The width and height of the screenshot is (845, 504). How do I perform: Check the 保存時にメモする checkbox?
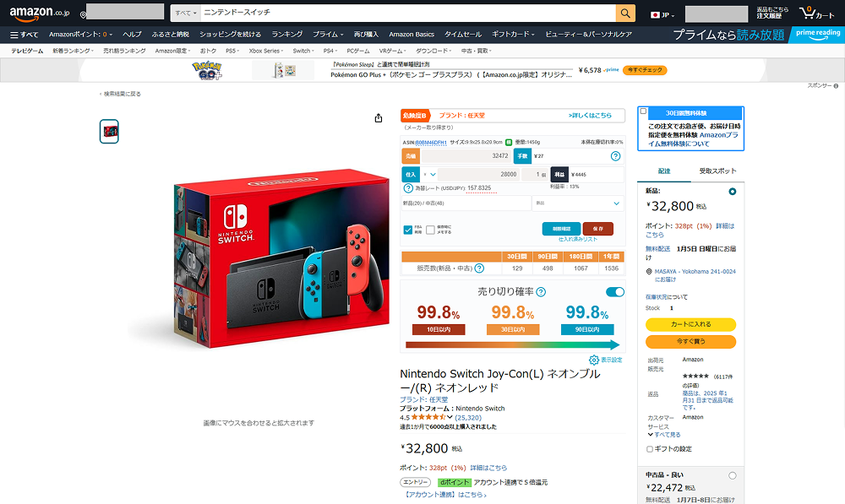coord(430,230)
